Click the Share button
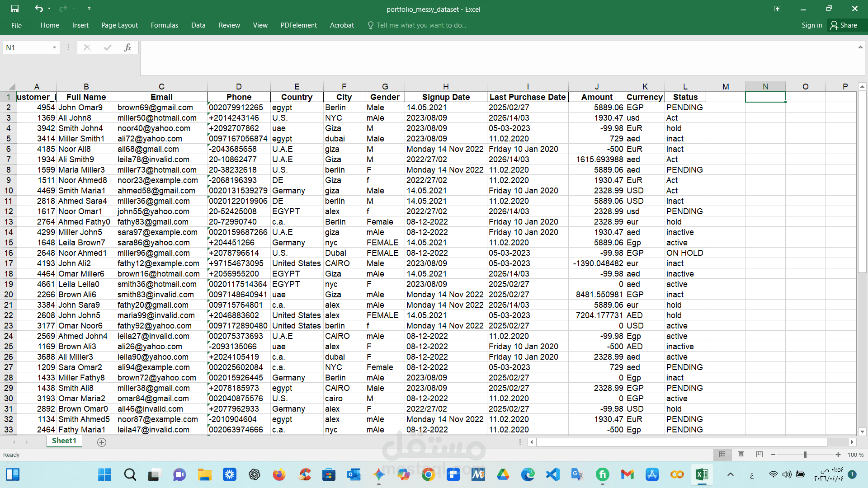The width and height of the screenshot is (868, 488). point(844,25)
